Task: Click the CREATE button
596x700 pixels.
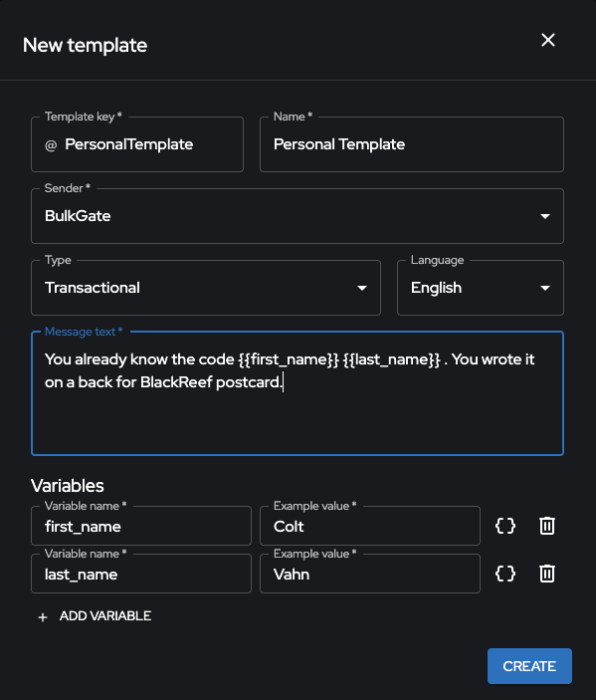Action: click(529, 666)
